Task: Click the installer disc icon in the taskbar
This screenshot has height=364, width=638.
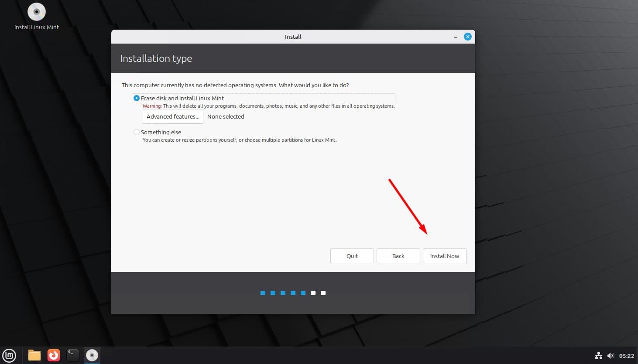Action: [x=92, y=355]
